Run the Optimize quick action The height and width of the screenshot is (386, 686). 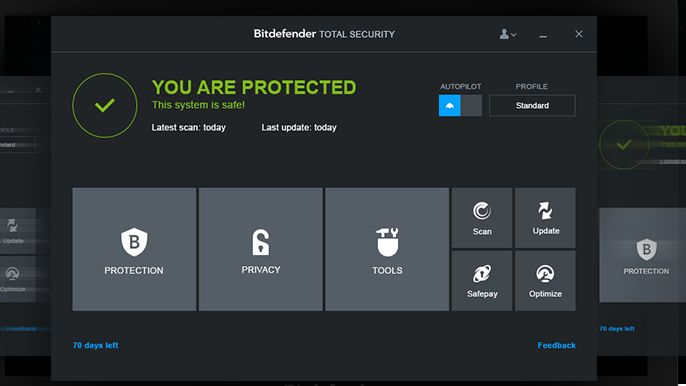(545, 281)
